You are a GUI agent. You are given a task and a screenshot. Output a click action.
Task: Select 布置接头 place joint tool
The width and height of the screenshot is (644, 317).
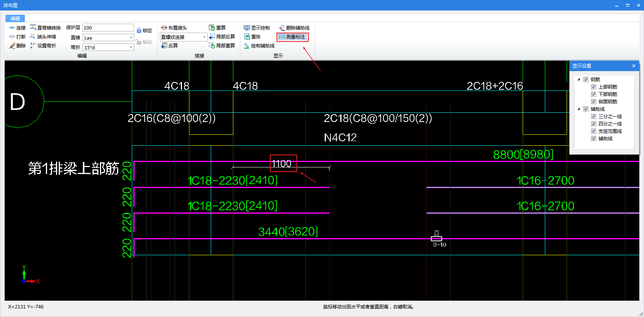174,28
